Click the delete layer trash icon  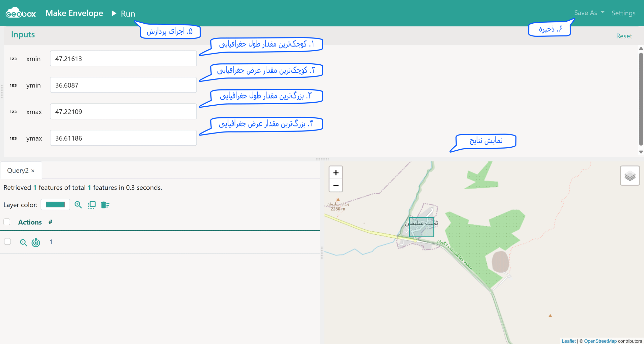click(x=105, y=205)
